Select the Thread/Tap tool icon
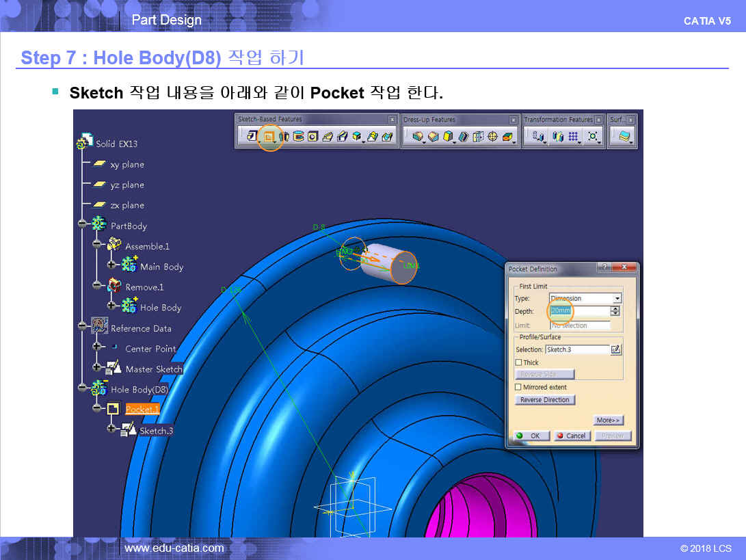Viewport: 746px width, 560px height. (x=492, y=137)
